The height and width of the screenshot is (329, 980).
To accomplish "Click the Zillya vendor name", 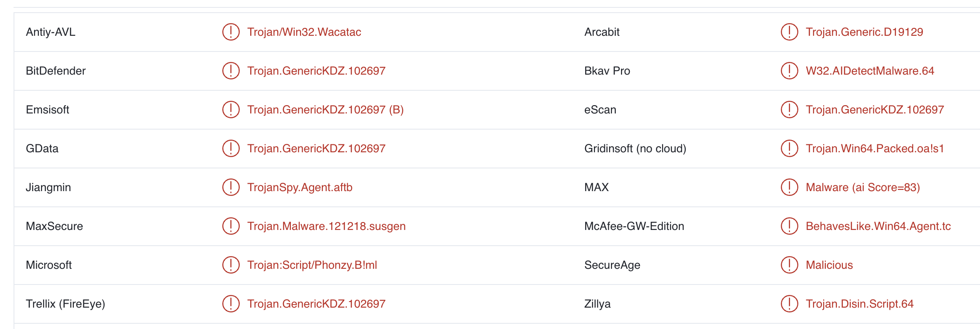I will [x=597, y=304].
